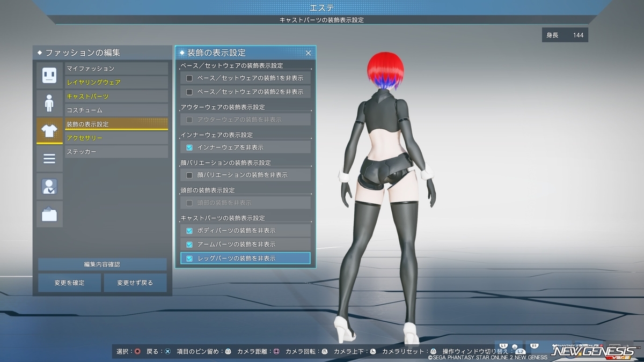The image size is (644, 362).
Task: Click the ファッションの編集 panel title
Action: (x=82, y=53)
